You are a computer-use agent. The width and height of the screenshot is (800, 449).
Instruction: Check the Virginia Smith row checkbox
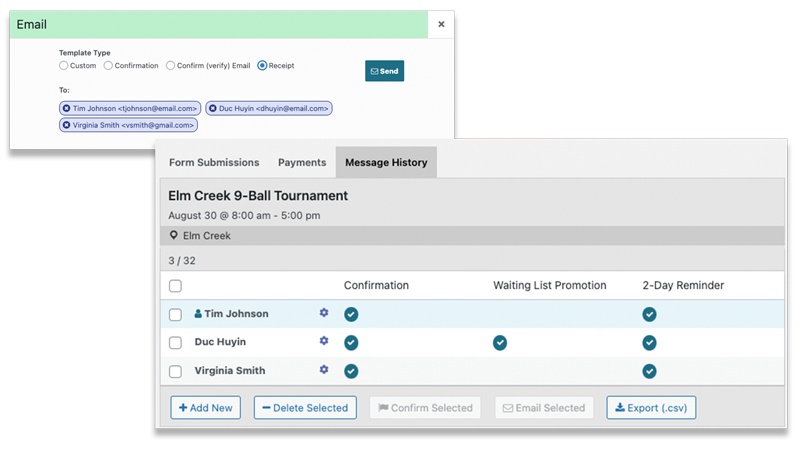click(176, 371)
